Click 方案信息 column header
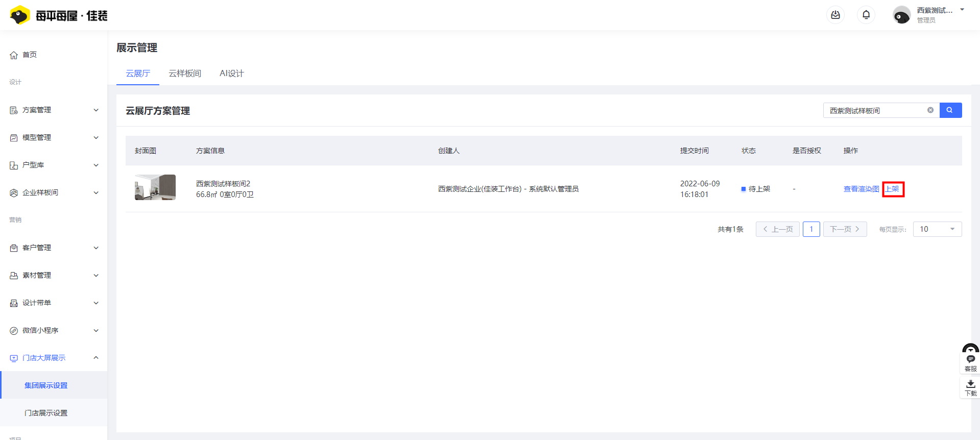 [x=210, y=151]
